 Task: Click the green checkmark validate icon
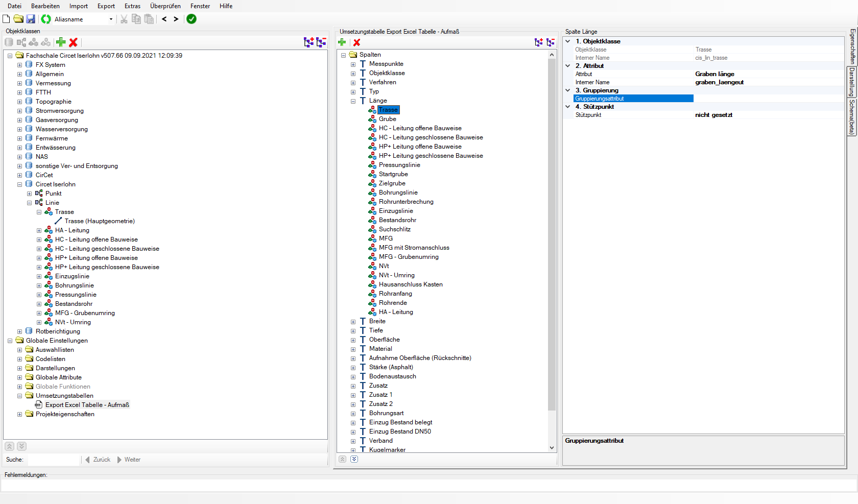click(192, 19)
